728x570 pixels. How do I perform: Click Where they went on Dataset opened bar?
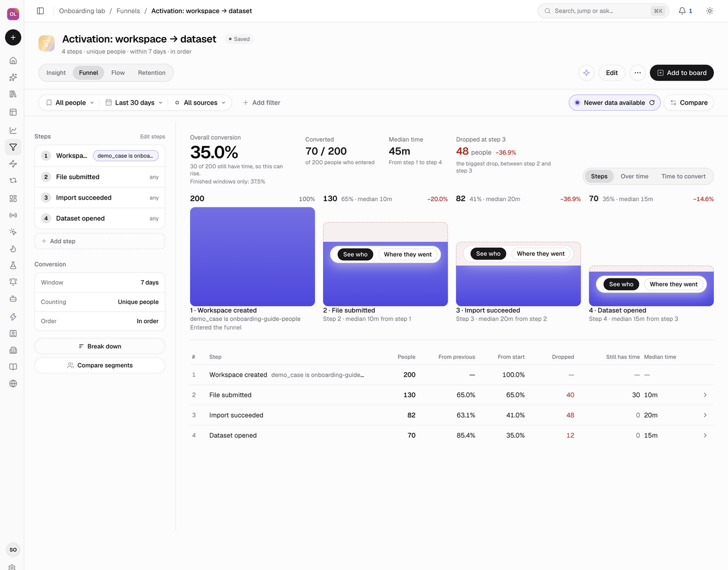tap(674, 284)
